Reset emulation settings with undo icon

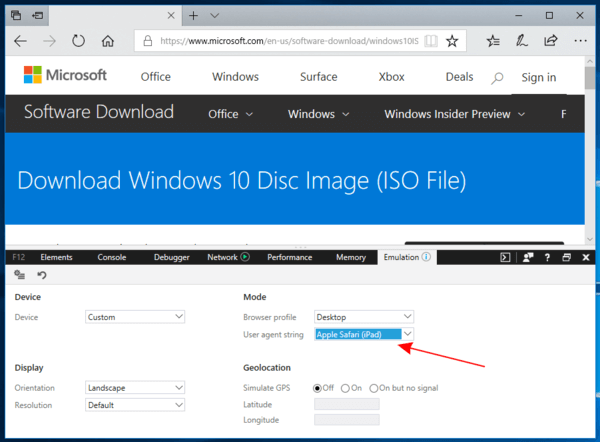pos(42,275)
